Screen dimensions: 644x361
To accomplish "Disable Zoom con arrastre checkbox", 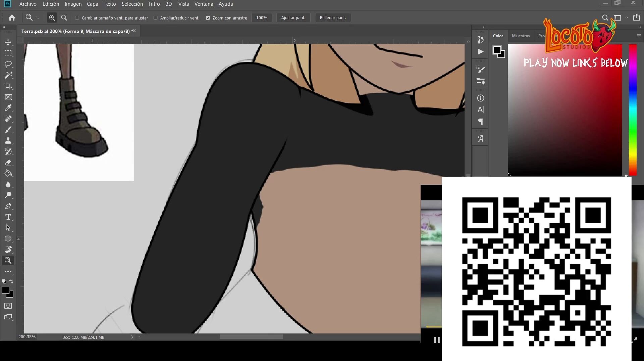I will (x=208, y=18).
